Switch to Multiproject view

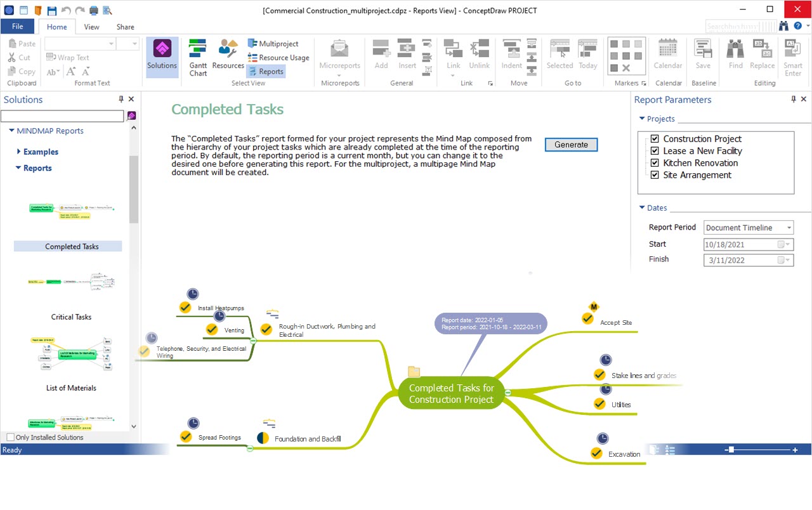(x=273, y=44)
